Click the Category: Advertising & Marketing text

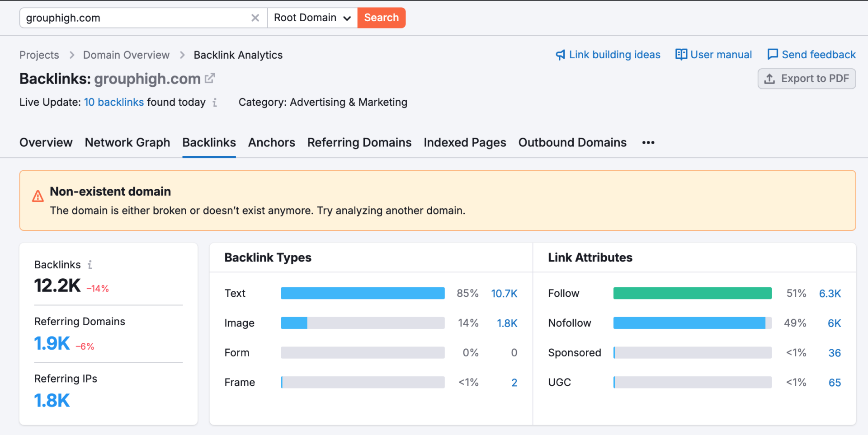323,102
